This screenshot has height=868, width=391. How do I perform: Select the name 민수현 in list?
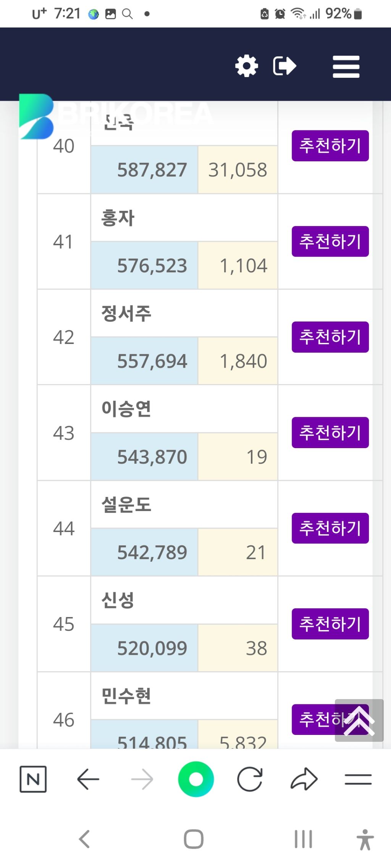[x=126, y=696]
